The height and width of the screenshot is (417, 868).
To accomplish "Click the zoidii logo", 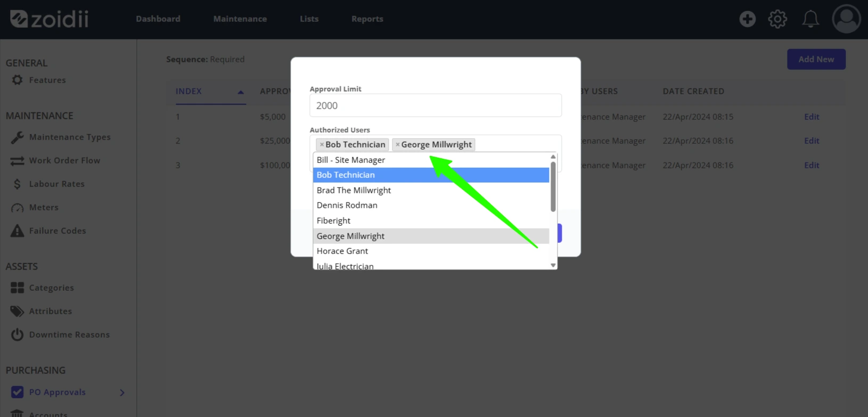I will pyautogui.click(x=49, y=19).
